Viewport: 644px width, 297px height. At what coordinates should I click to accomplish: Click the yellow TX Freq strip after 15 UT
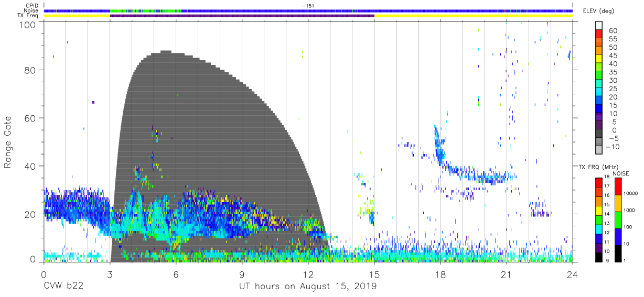[474, 16]
